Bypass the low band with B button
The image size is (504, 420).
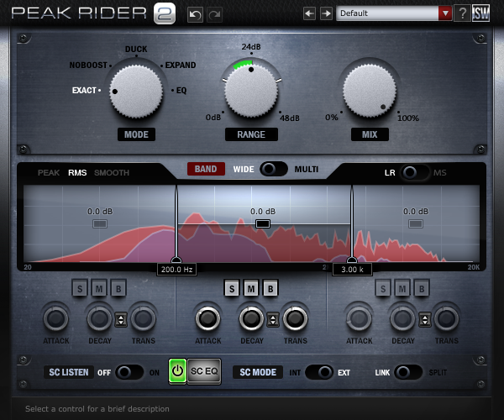[118, 289]
